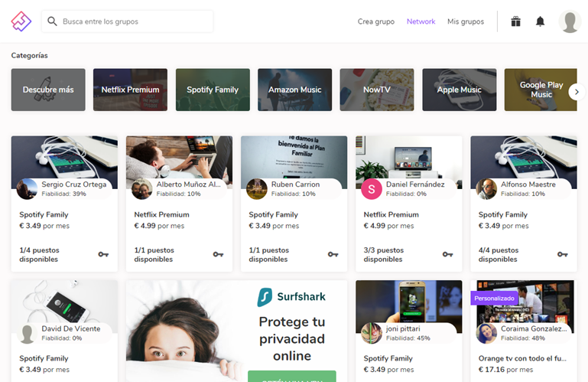Image resolution: width=588 pixels, height=382 pixels.
Task: Open the Crea grupo page
Action: [375, 21]
